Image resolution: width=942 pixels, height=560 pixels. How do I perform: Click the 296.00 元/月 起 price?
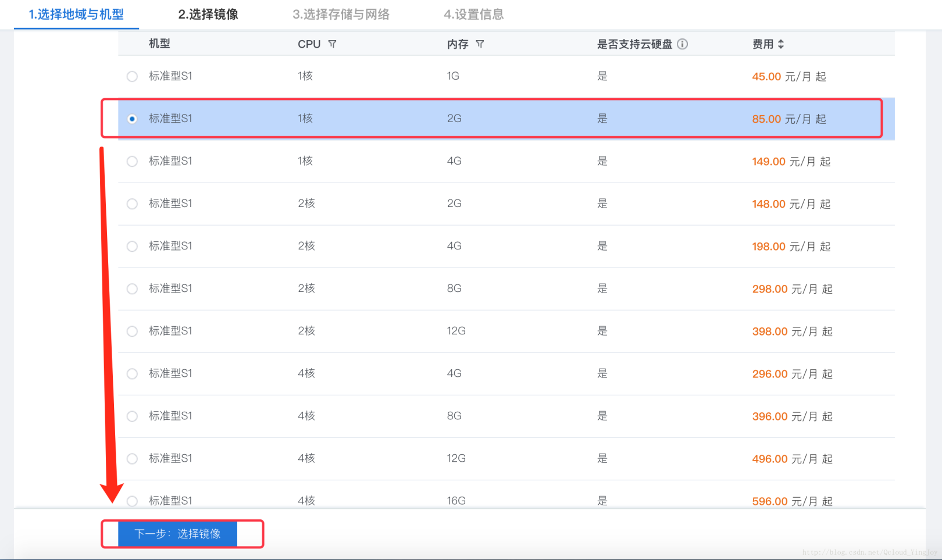[x=793, y=374]
